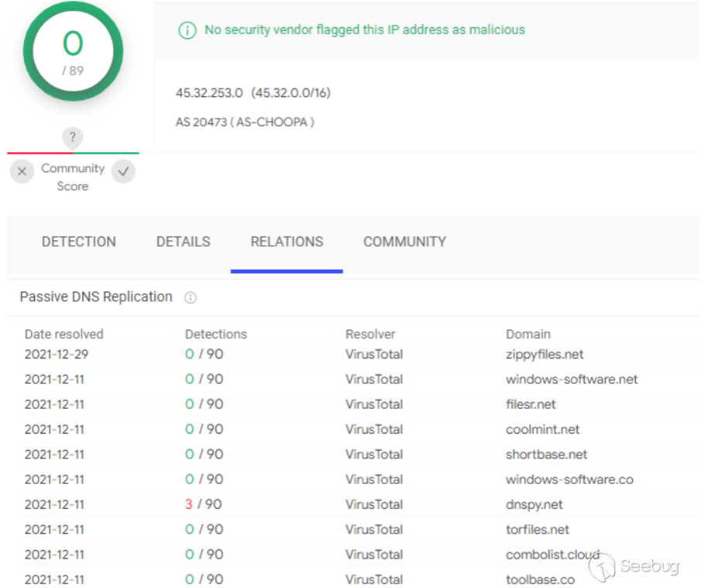Click the checkmark upvote community score icon
This screenshot has height=588, width=701.
click(123, 171)
